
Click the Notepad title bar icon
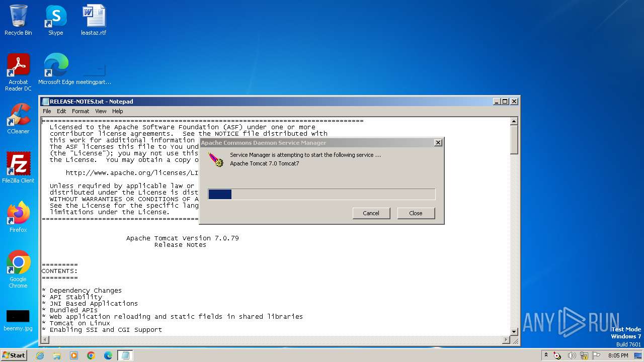point(45,101)
